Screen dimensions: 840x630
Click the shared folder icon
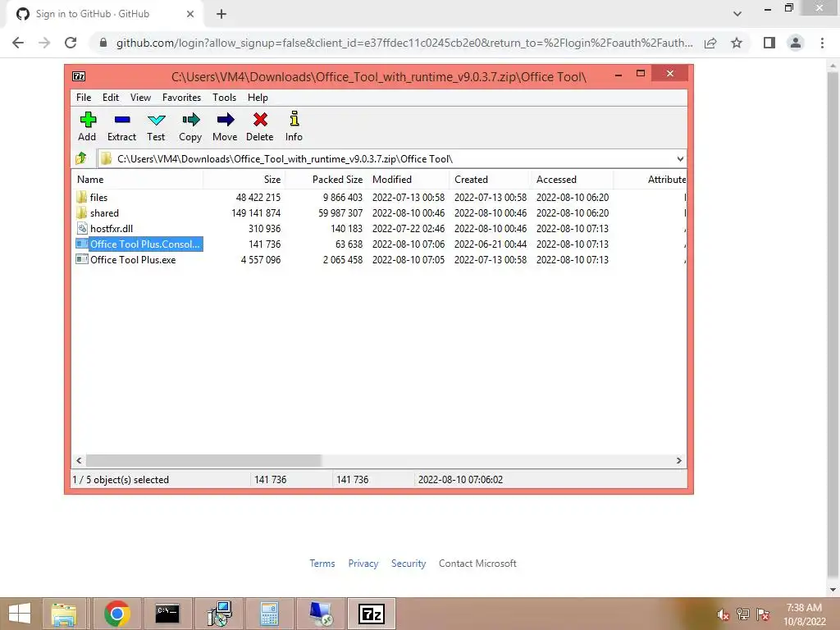tap(81, 212)
